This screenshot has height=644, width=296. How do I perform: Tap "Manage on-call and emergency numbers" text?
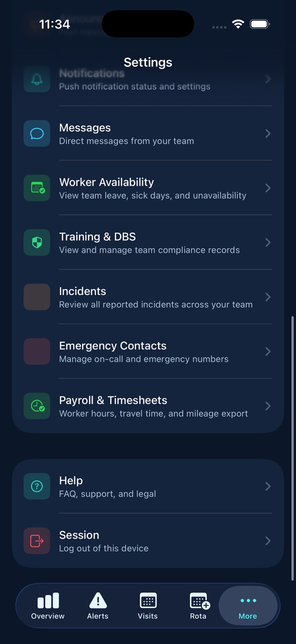tap(144, 359)
